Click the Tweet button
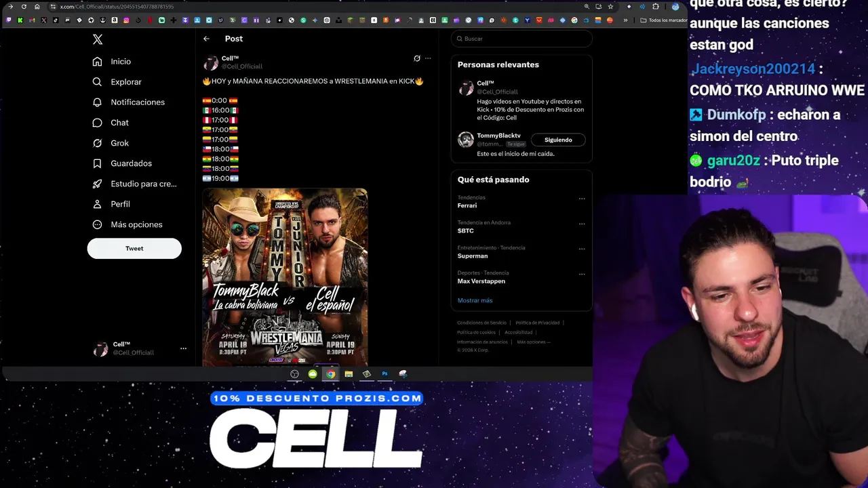 134,248
